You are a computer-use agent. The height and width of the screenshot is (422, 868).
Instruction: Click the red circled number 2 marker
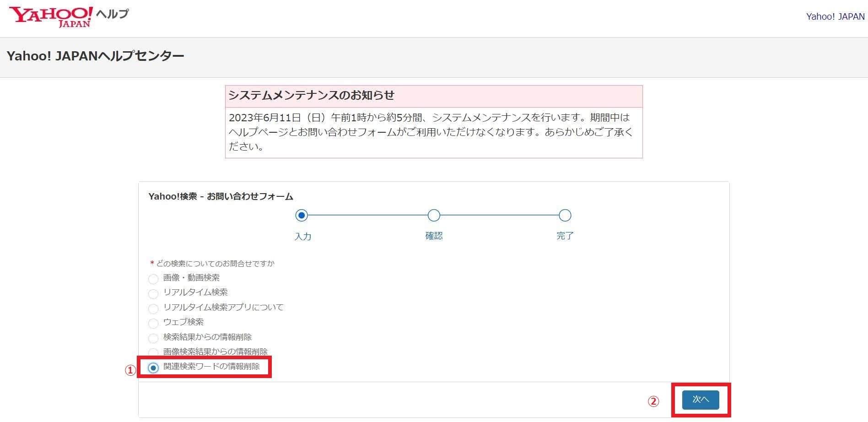point(653,401)
